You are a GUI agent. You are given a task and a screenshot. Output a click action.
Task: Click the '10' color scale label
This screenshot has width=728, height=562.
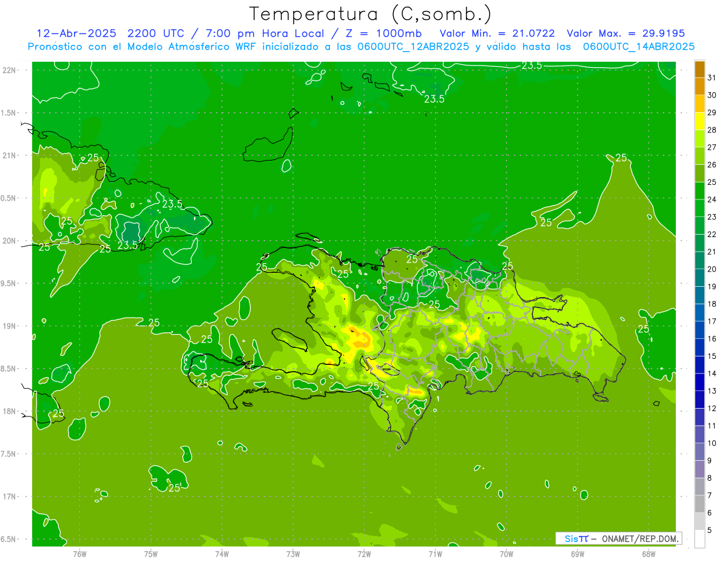(712, 443)
